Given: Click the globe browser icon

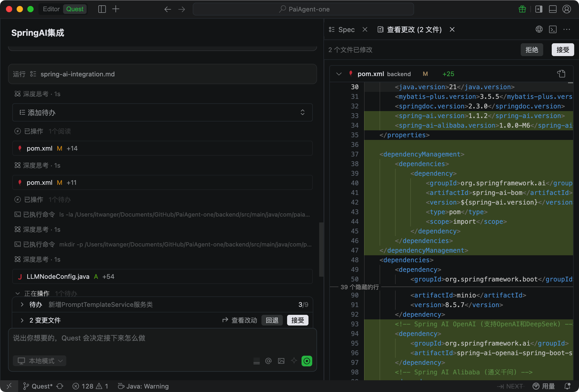Looking at the screenshot, I should click(x=539, y=29).
